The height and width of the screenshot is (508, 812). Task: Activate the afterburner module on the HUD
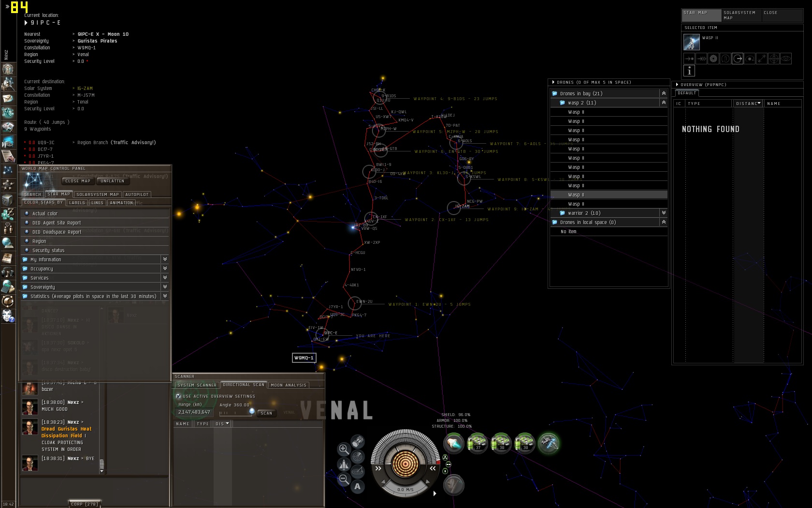click(x=454, y=443)
